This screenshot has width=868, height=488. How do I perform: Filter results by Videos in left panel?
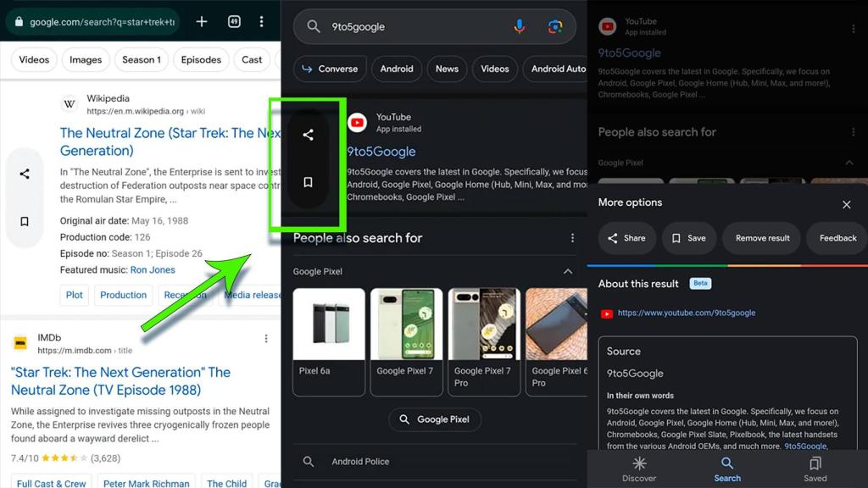[34, 60]
